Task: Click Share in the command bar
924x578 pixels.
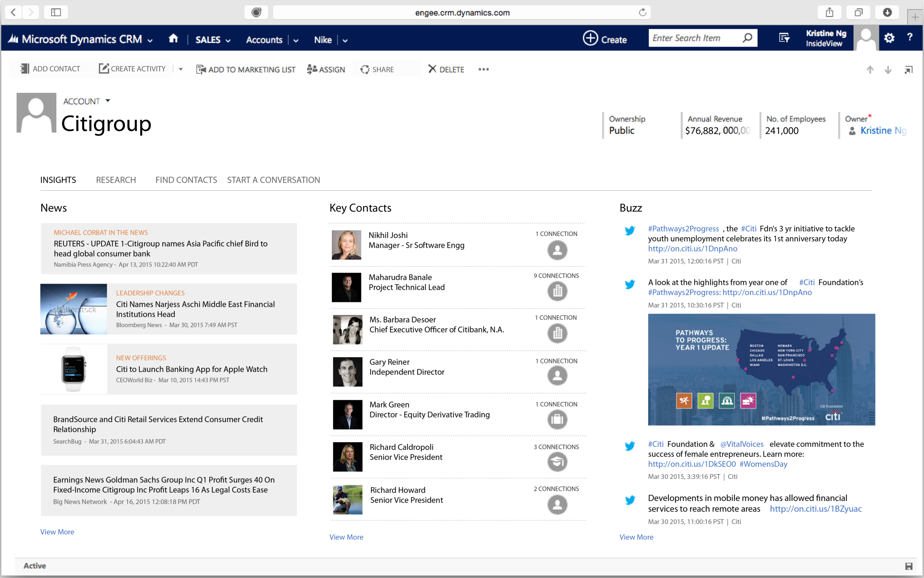Action: pyautogui.click(x=377, y=69)
